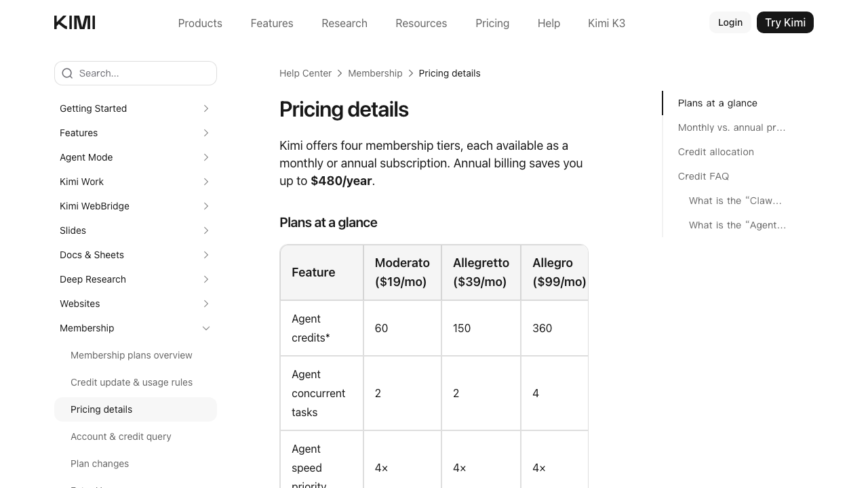Screen dimensions: 868x488
Task: Go to Pricing in top navigation
Action: 492,23
